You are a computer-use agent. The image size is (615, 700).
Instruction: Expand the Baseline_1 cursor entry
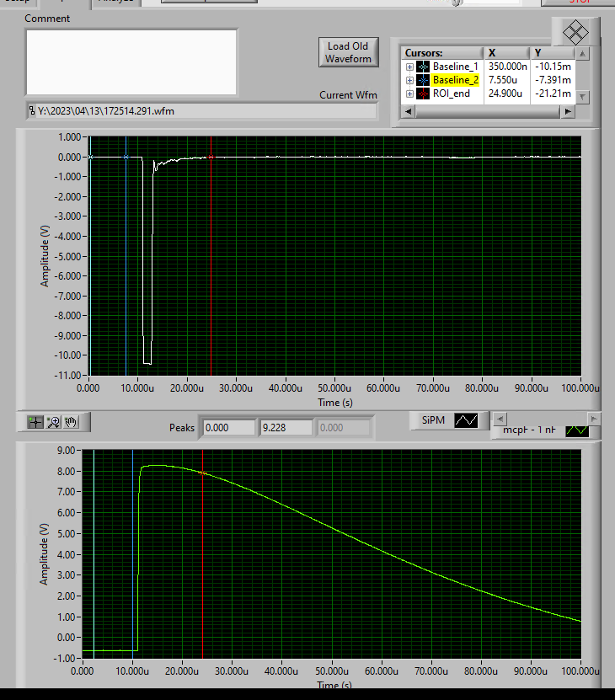pos(409,67)
